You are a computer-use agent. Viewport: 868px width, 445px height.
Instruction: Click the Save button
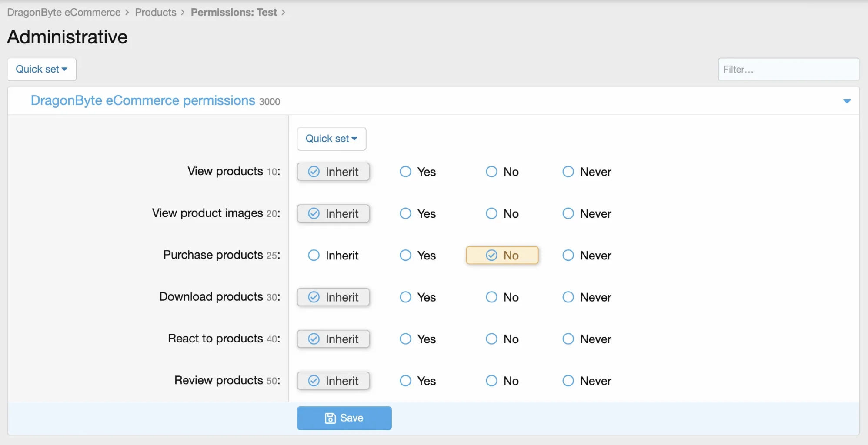(x=344, y=418)
